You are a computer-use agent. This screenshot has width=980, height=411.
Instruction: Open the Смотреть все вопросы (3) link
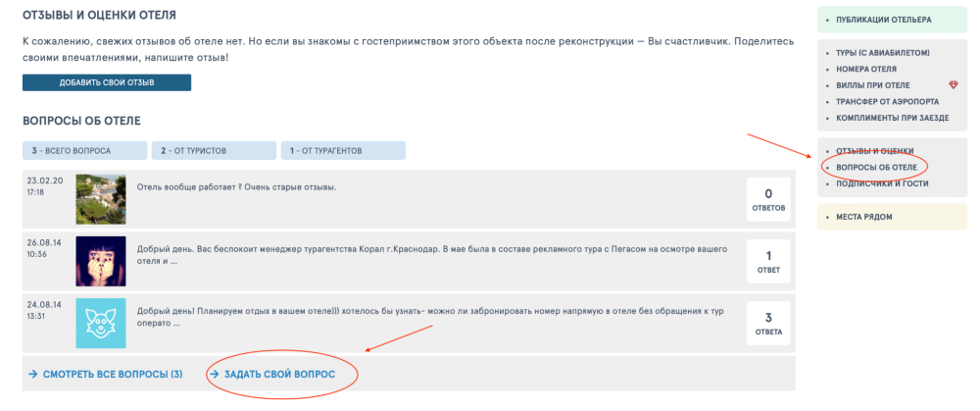[x=113, y=374]
